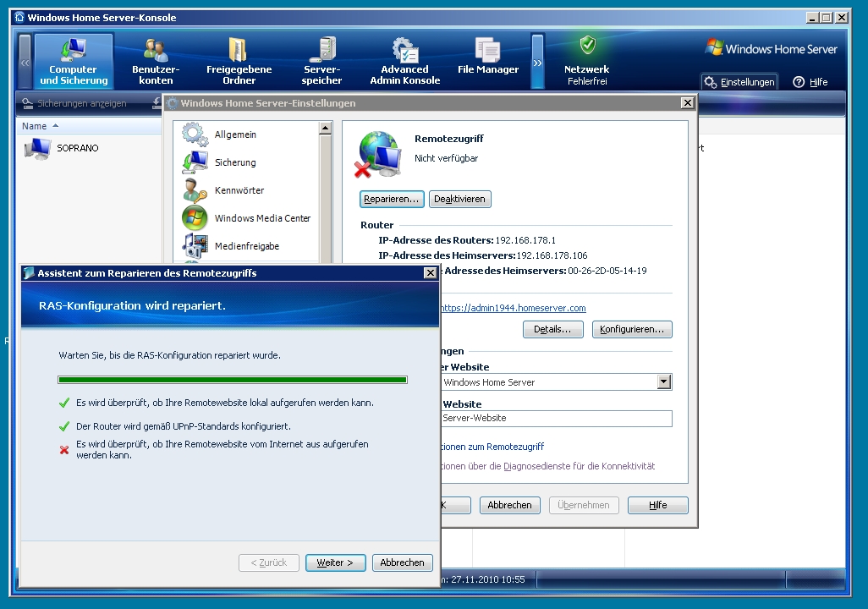Click the wizard's green progress bar
Image resolution: width=868 pixels, height=609 pixels.
coord(233,380)
